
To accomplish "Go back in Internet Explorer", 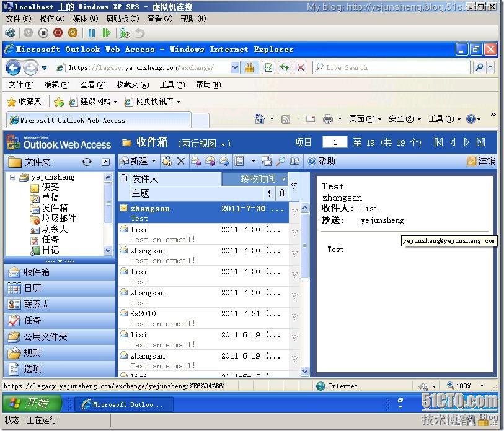I will point(13,67).
